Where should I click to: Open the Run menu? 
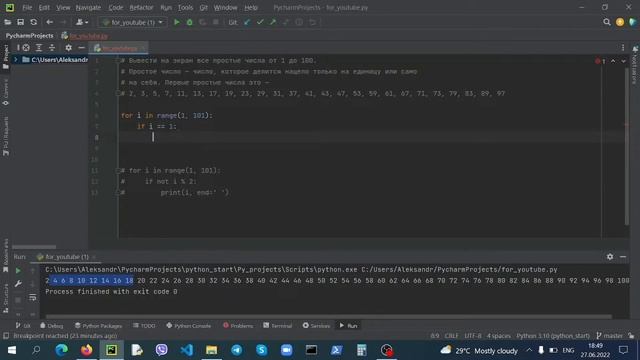click(x=166, y=7)
